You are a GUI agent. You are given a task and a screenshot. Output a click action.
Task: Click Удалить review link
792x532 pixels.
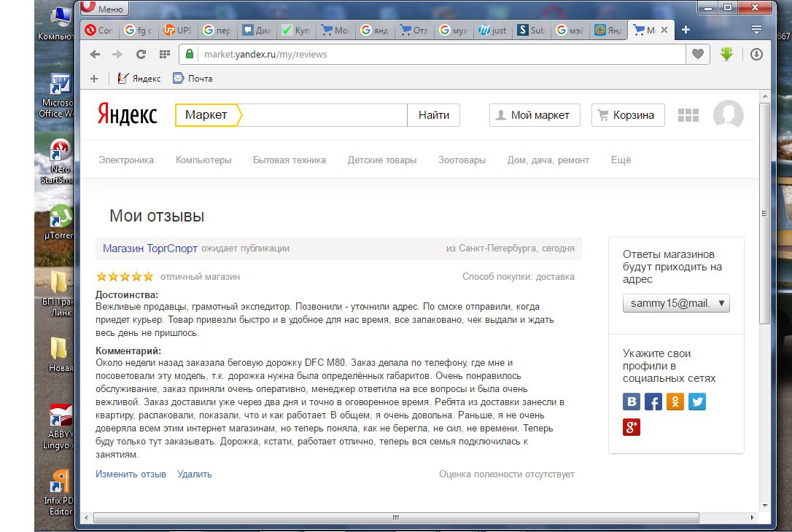195,474
